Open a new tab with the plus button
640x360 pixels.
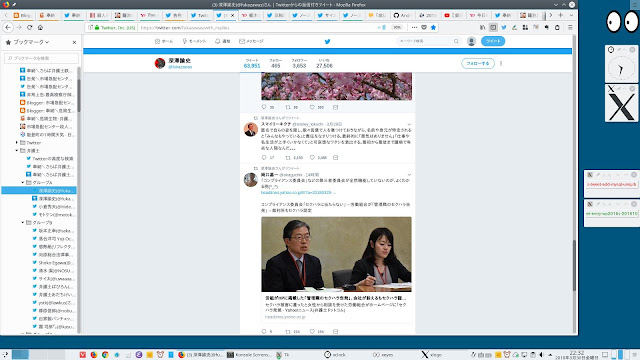click(560, 15)
